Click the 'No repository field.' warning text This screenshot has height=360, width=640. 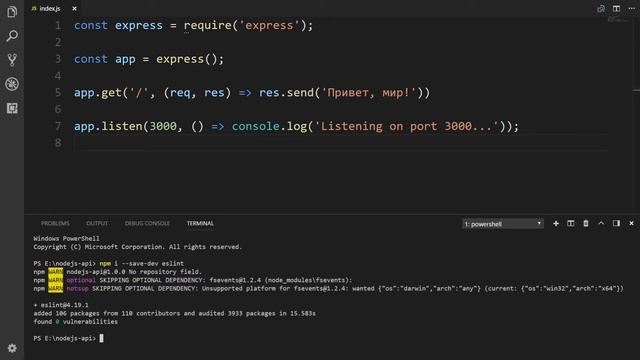[165, 272]
